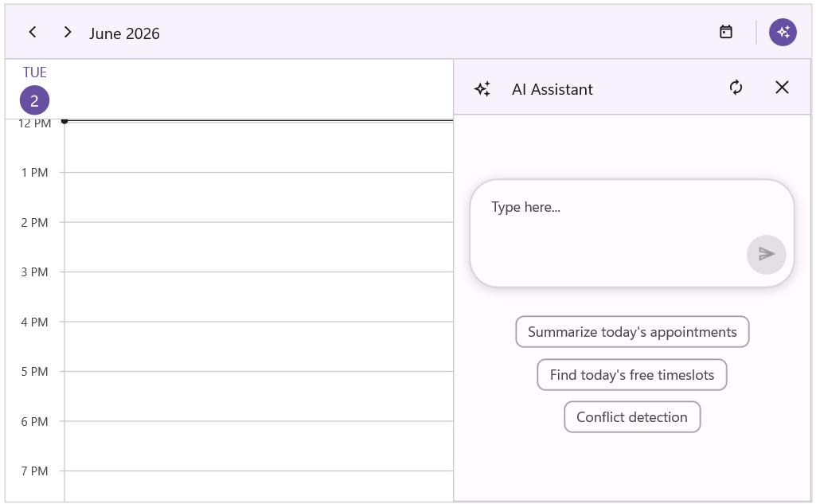Select the Tuesday 2 date circle
Viewport: 816px width, 504px height.
click(34, 100)
